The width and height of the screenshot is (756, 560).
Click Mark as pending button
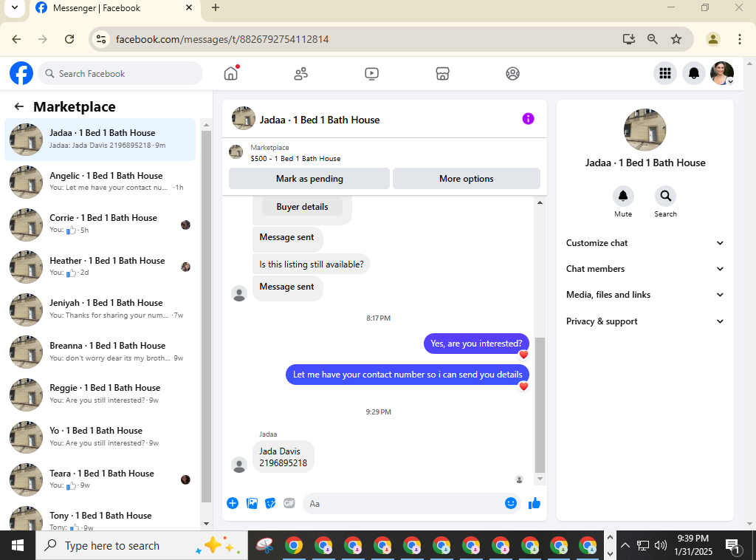tap(309, 179)
